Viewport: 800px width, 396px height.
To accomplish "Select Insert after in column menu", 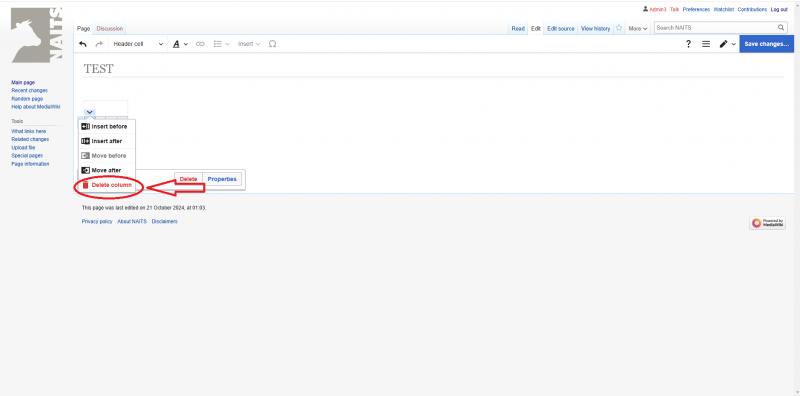I will (107, 141).
